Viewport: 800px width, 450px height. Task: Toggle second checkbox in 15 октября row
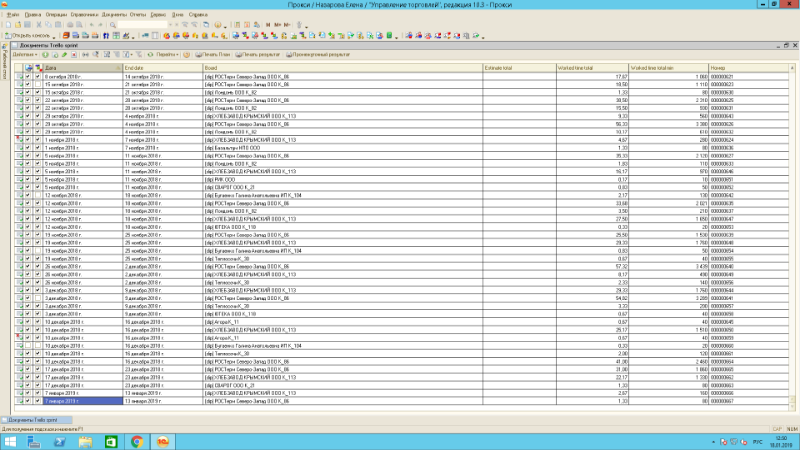(38, 83)
